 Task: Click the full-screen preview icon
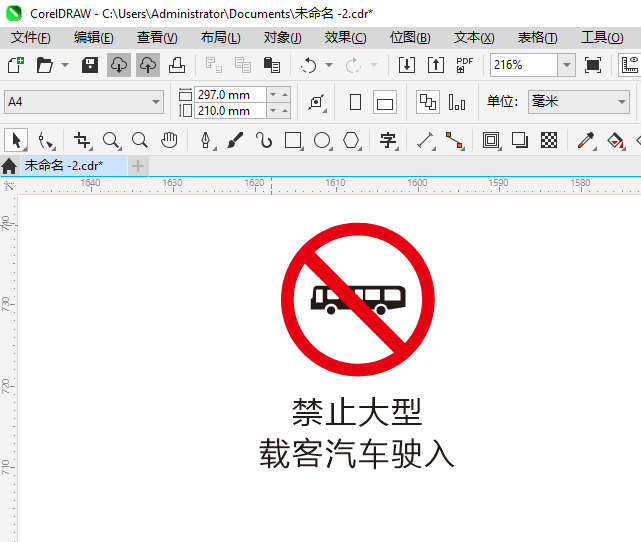coord(593,65)
